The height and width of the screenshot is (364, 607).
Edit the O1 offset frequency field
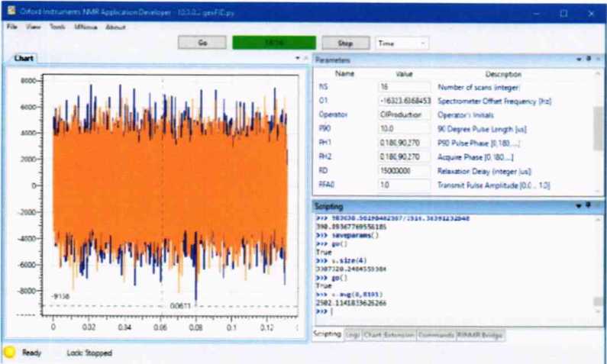(x=404, y=101)
